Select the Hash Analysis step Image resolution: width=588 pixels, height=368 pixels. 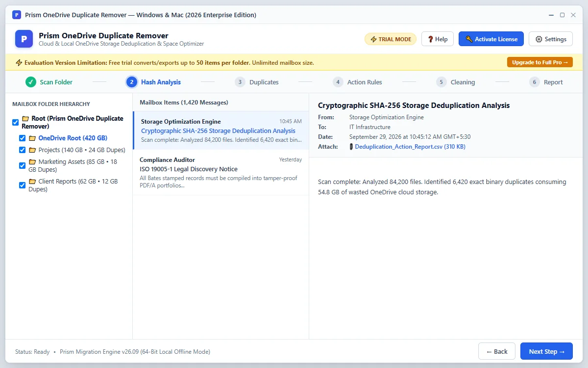(153, 82)
